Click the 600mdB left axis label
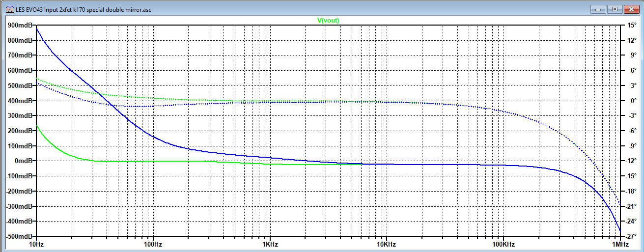644x252 pixels. (x=21, y=70)
